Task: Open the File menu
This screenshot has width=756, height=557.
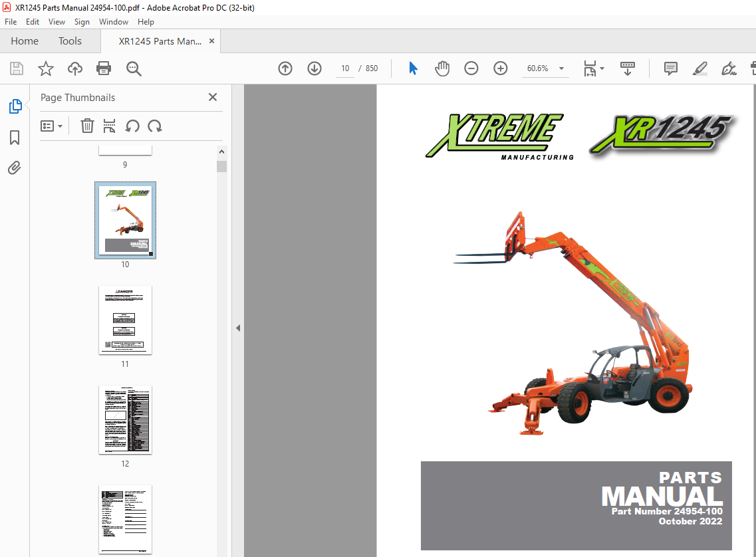Action: (x=11, y=22)
